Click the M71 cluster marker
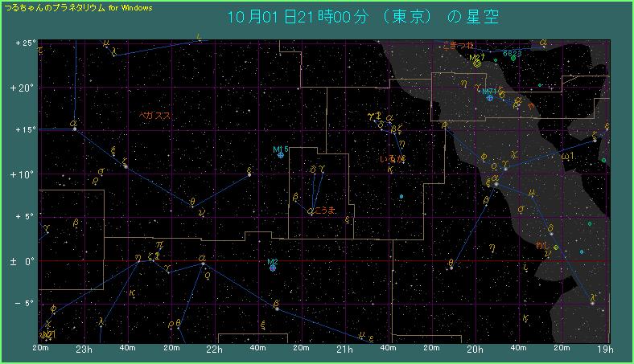The image size is (634, 364). point(489,97)
